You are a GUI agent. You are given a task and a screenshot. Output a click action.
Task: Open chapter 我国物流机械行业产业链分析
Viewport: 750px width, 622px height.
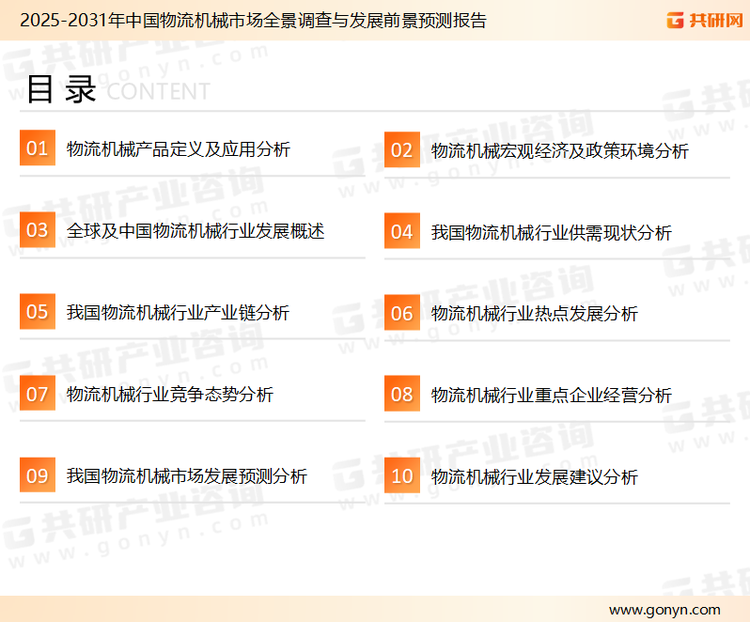pos(178,313)
